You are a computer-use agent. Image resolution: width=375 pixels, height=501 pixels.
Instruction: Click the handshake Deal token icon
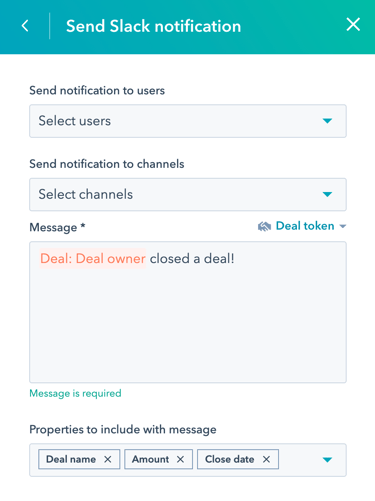point(264,227)
